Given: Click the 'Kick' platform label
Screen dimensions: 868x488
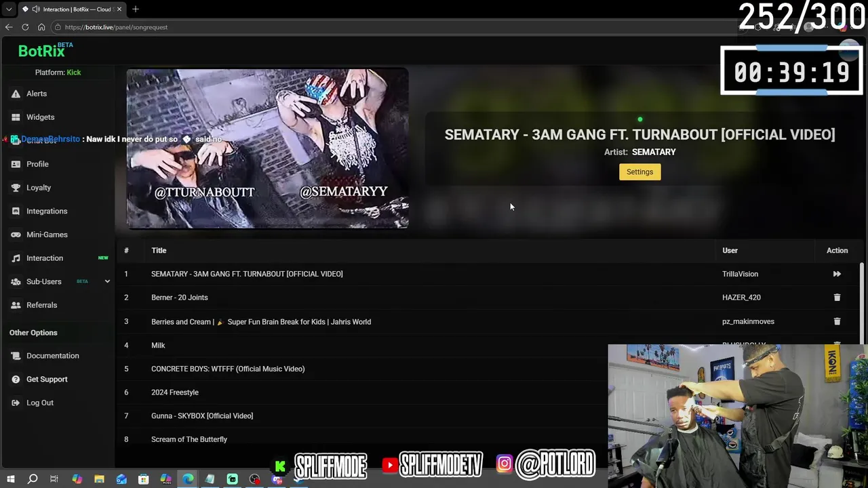Looking at the screenshot, I should 74,73.
